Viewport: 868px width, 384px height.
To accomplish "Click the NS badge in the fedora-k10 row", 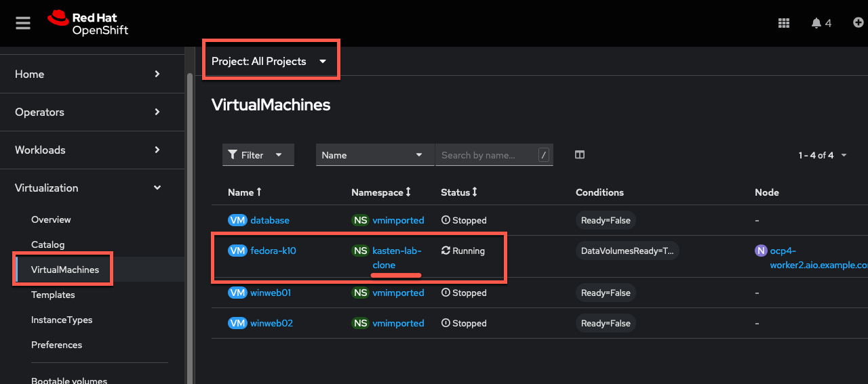I will [x=360, y=251].
